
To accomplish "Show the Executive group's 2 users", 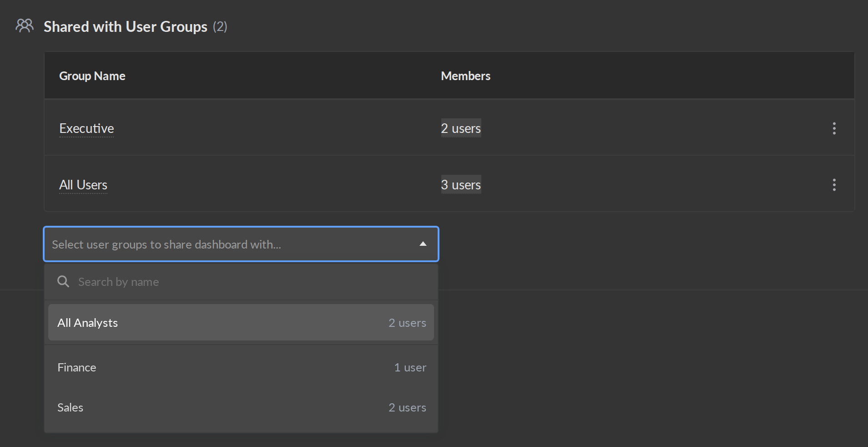I will [461, 128].
